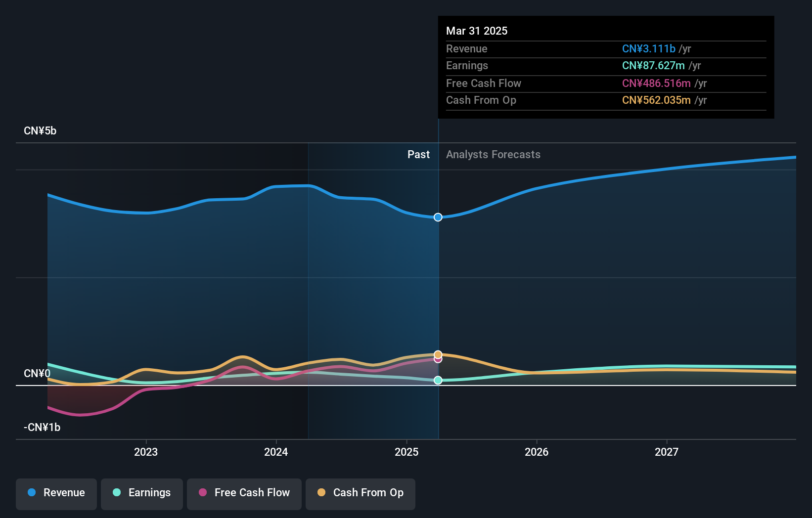Click the Earnings data point marker
Screen dimensions: 812x518
click(x=438, y=380)
